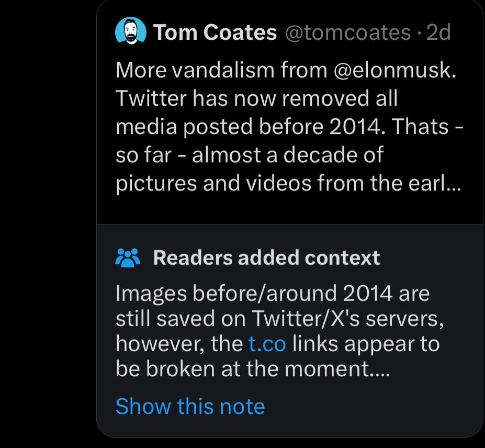Viewport: 485px width, 448px height.
Task: Open the @tomcoates handle
Action: point(347,33)
